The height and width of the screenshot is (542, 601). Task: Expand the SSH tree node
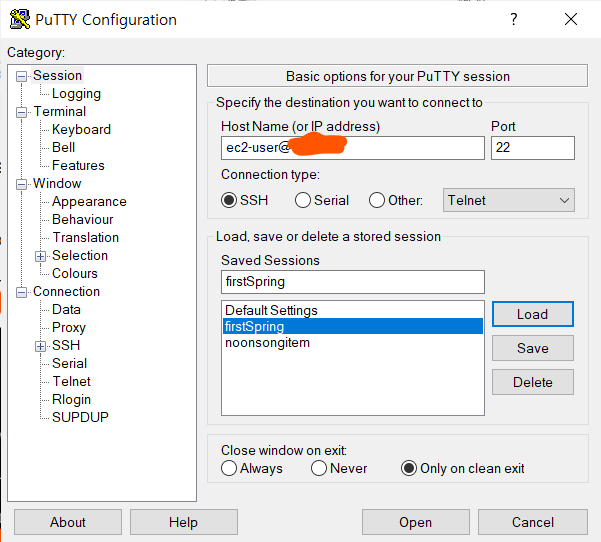[40, 347]
